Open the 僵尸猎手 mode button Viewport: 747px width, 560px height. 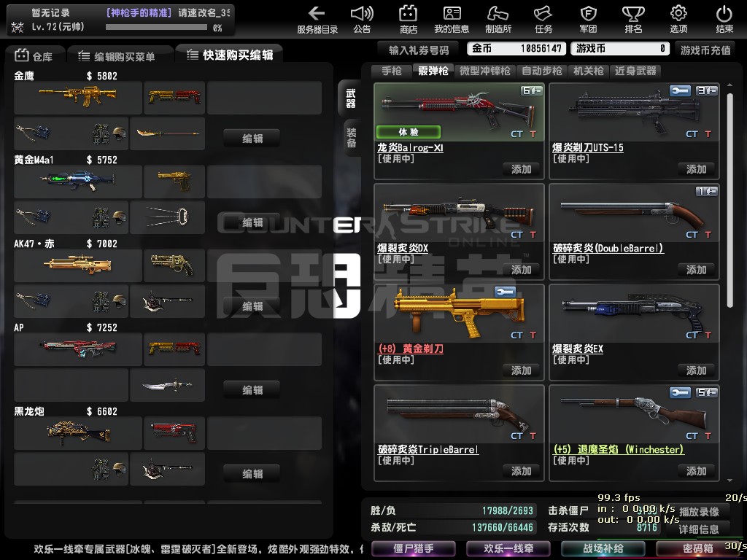click(x=413, y=548)
